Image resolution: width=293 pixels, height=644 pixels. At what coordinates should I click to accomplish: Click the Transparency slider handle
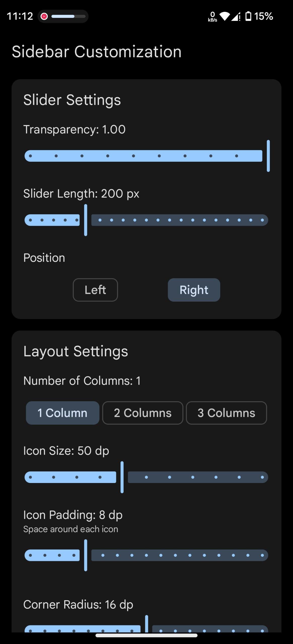(268, 156)
